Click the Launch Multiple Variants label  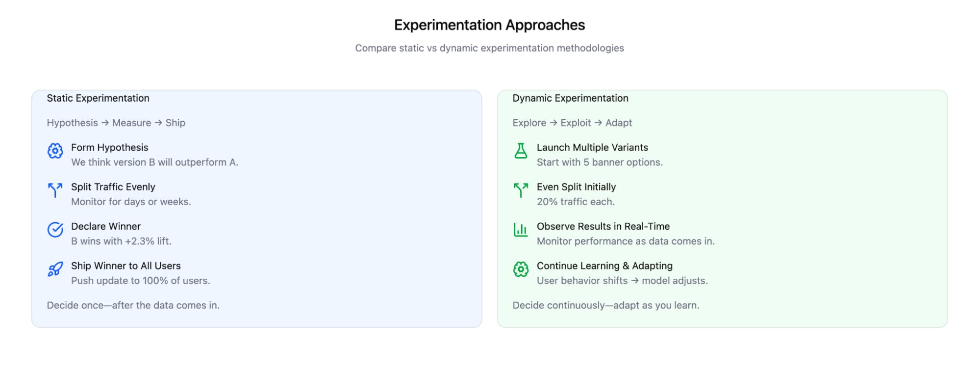592,148
